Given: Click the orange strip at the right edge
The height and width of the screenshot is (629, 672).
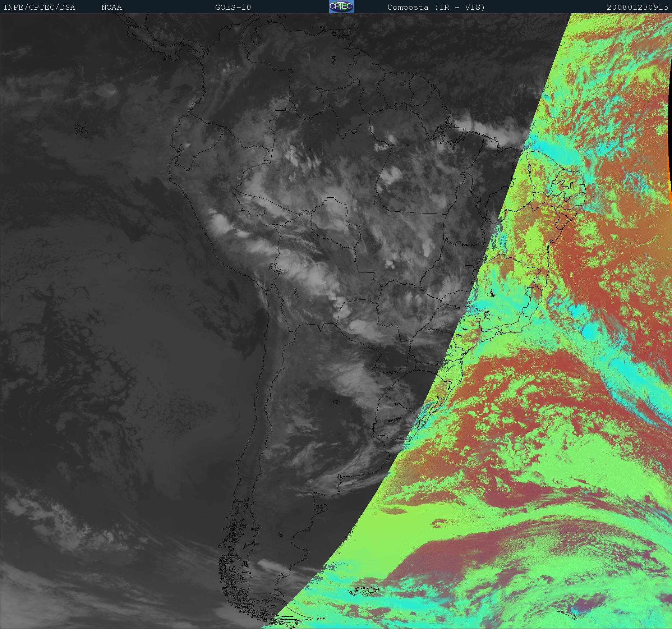Looking at the screenshot, I should point(670,187).
